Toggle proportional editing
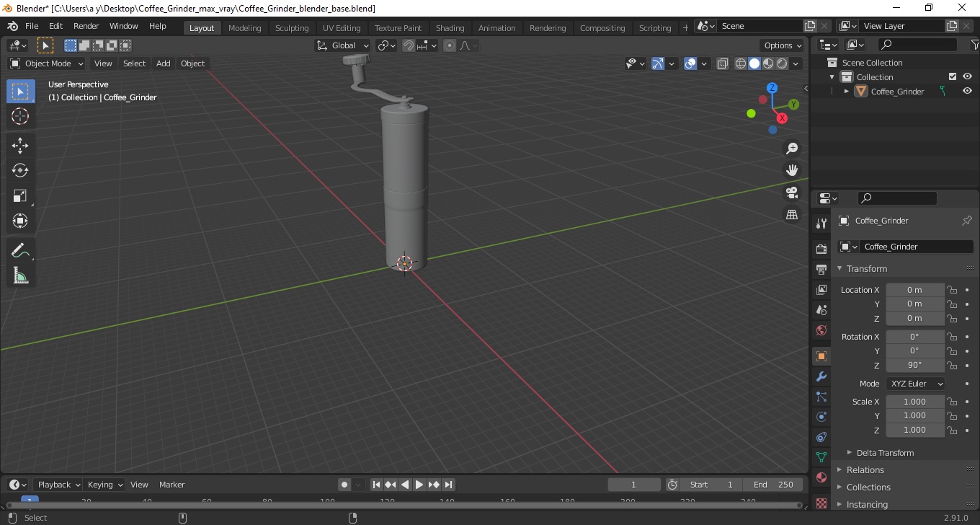Image resolution: width=980 pixels, height=525 pixels. [450, 45]
